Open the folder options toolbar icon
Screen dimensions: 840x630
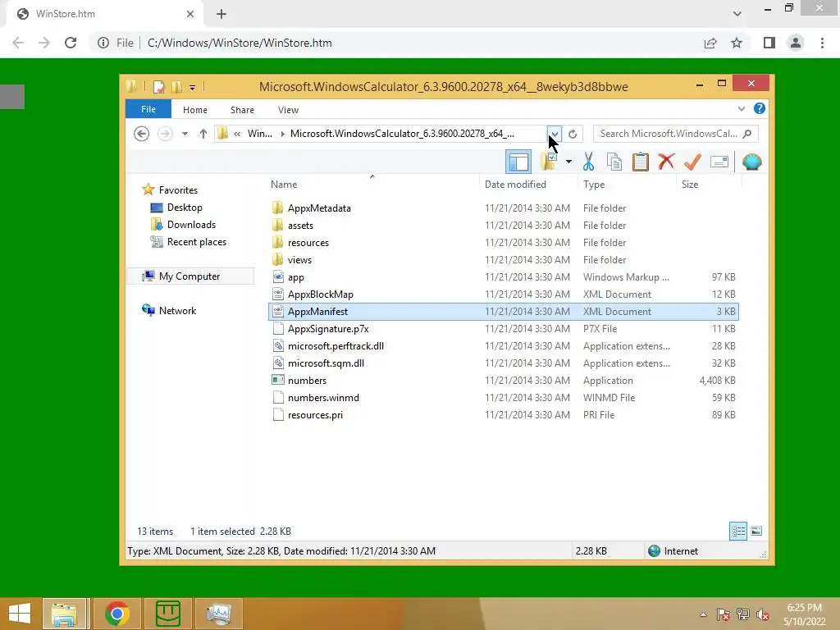pyautogui.click(x=549, y=162)
